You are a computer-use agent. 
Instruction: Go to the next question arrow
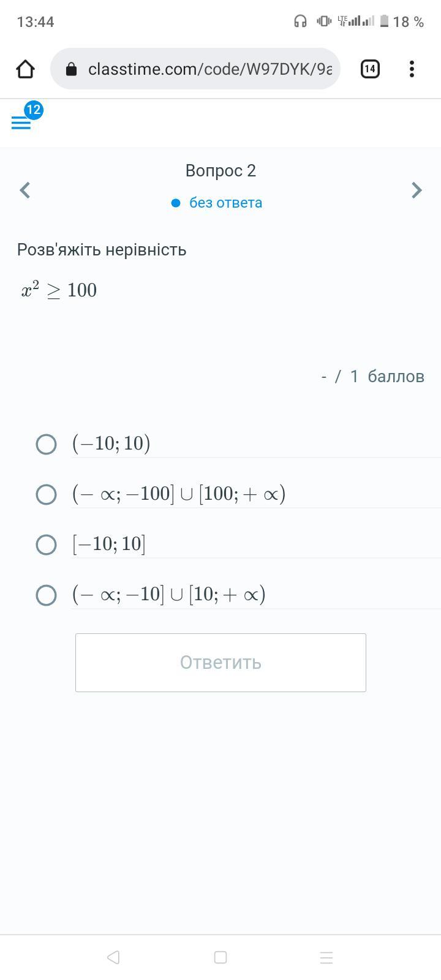[x=417, y=190]
